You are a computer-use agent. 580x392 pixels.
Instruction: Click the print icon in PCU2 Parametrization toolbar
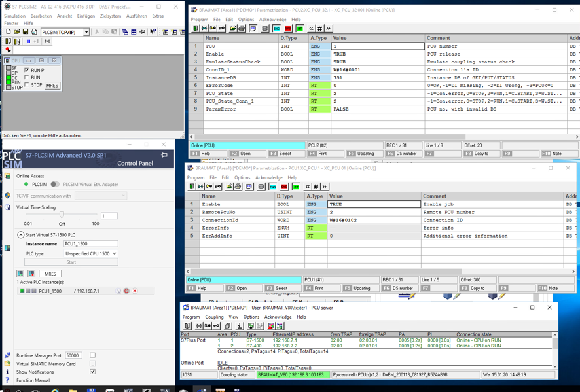pyautogui.click(x=242, y=29)
